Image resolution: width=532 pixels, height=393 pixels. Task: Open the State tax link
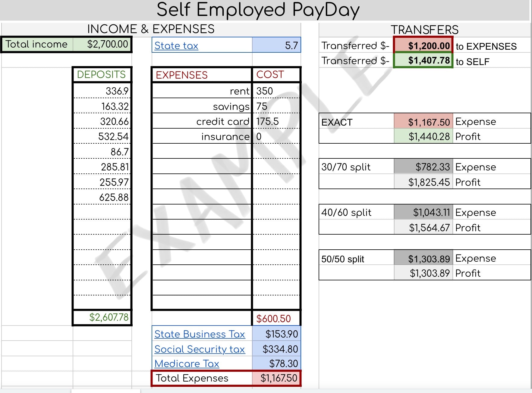point(176,45)
